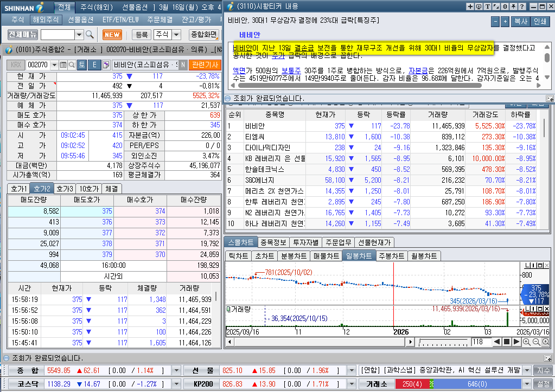Switch to 해외주식 menu tab
Screen dimensions: 555x392
[x=46, y=20]
